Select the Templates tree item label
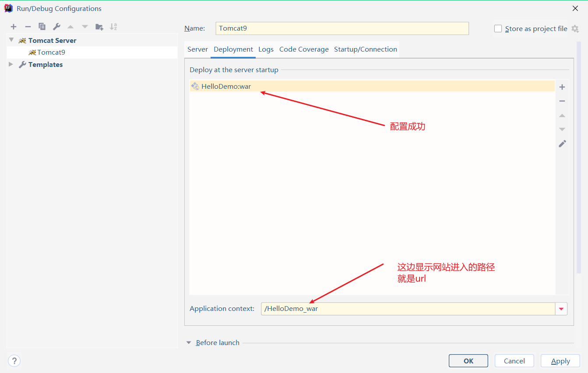 point(46,65)
